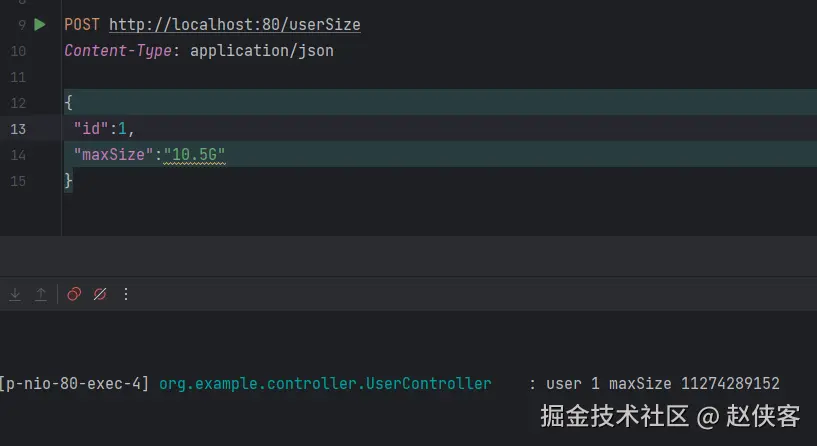
Task: Click the p-nio-80-exec-4 thread name in the log
Action: (76, 383)
